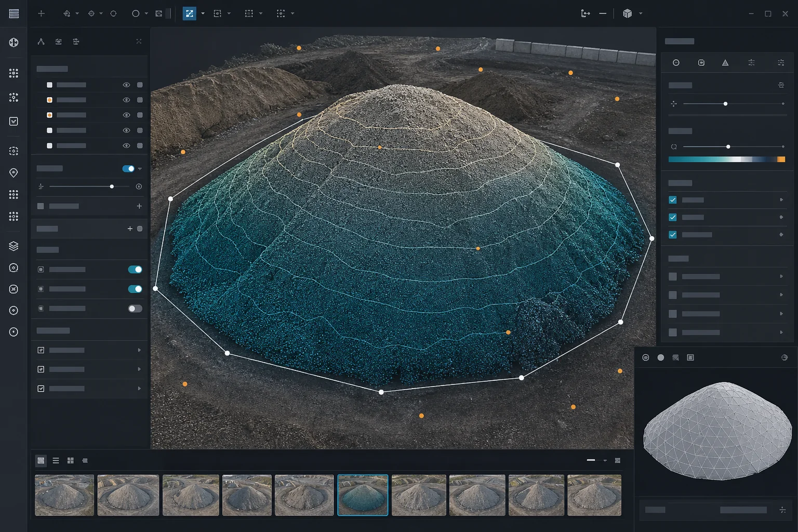The image size is (798, 532).
Task: Switch thumbnail strip to list view icon
Action: pos(56,461)
